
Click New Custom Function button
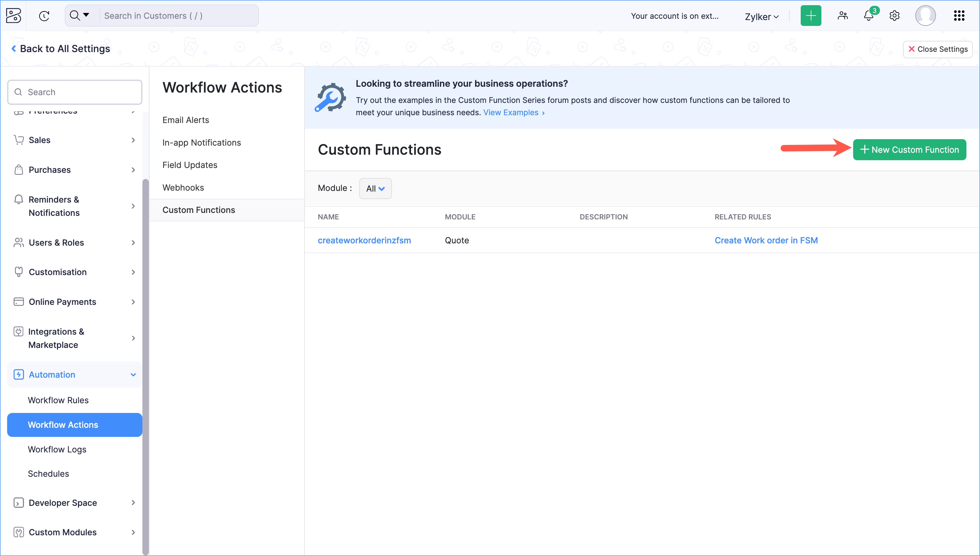coord(909,150)
